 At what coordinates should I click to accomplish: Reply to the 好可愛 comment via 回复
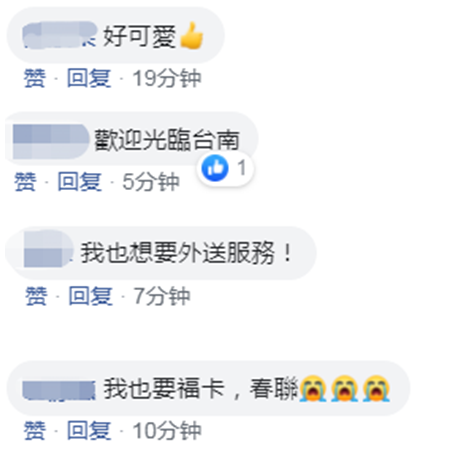[89, 78]
